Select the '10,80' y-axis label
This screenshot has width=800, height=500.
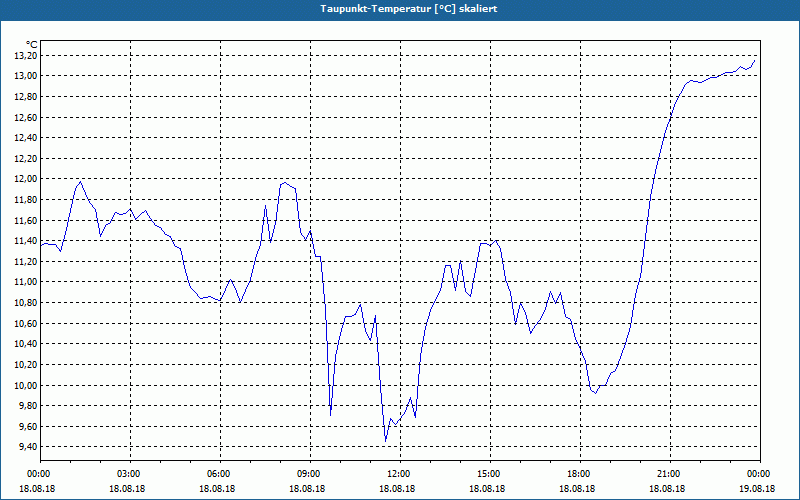pyautogui.click(x=26, y=303)
